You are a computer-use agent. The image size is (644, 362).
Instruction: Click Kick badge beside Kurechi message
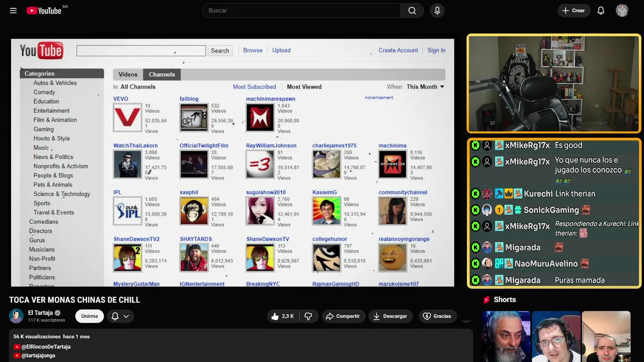475,194
